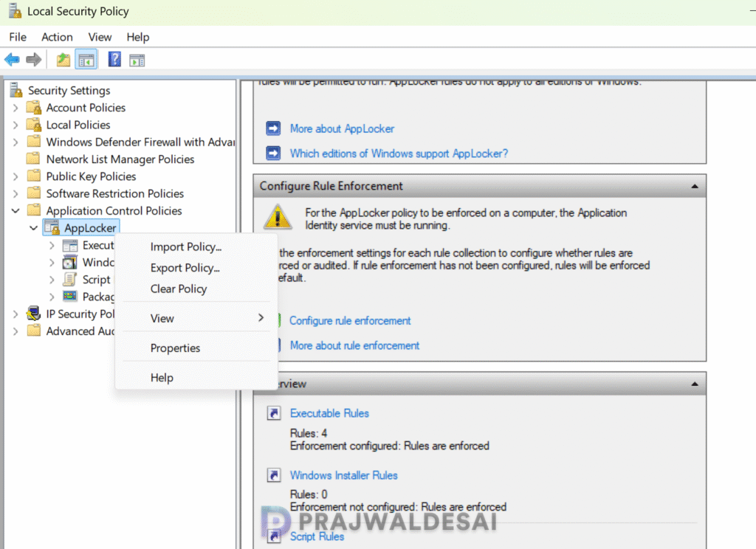Click the Up one level folder icon

click(x=63, y=60)
